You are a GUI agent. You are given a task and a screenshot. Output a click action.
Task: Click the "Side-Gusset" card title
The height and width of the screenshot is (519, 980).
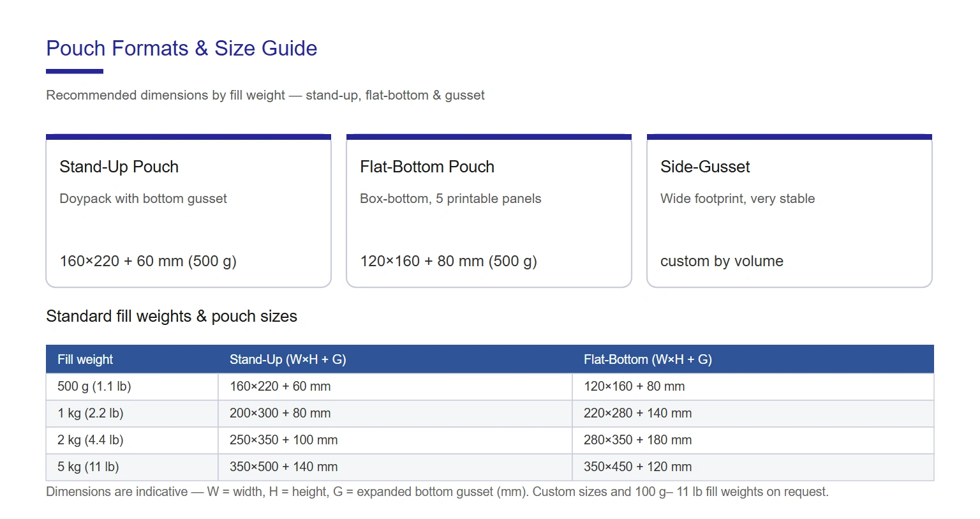pos(706,167)
